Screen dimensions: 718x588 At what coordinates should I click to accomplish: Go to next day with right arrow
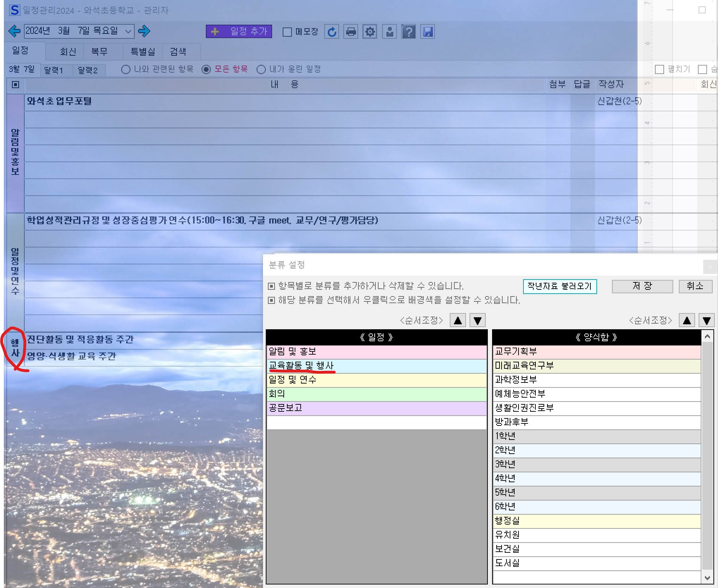tap(144, 31)
